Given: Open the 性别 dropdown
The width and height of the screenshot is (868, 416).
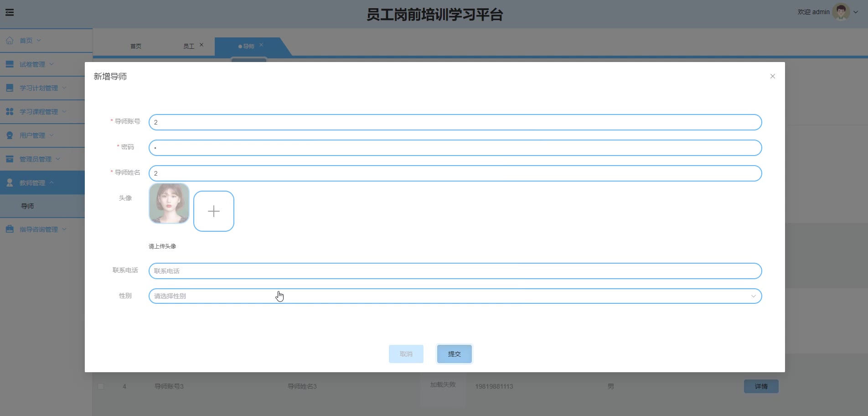Looking at the screenshot, I should pyautogui.click(x=455, y=296).
